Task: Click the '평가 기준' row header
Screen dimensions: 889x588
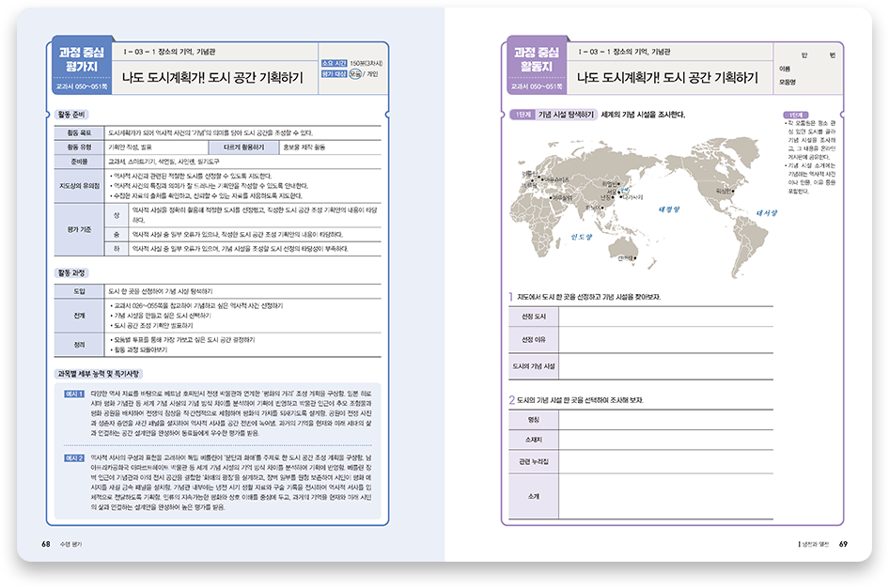Action: [79, 229]
